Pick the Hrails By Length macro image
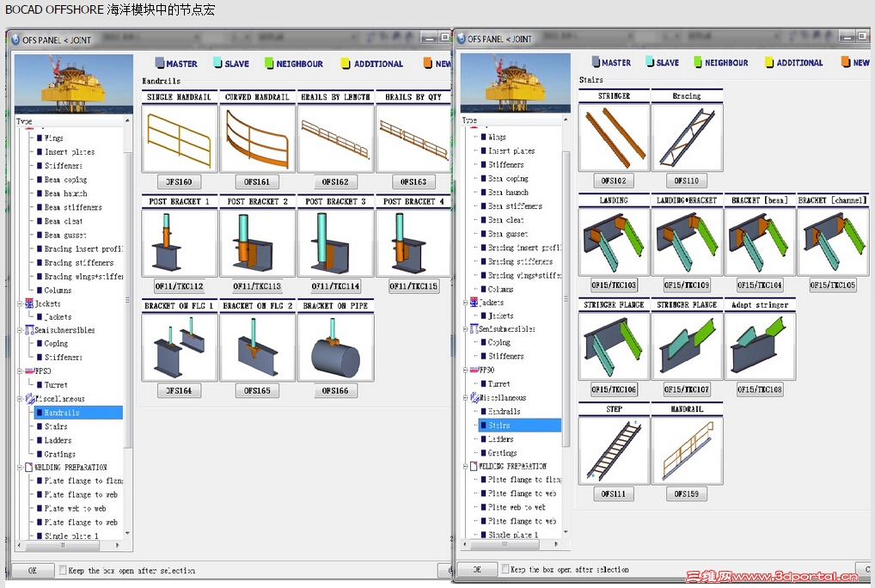 coord(335,138)
